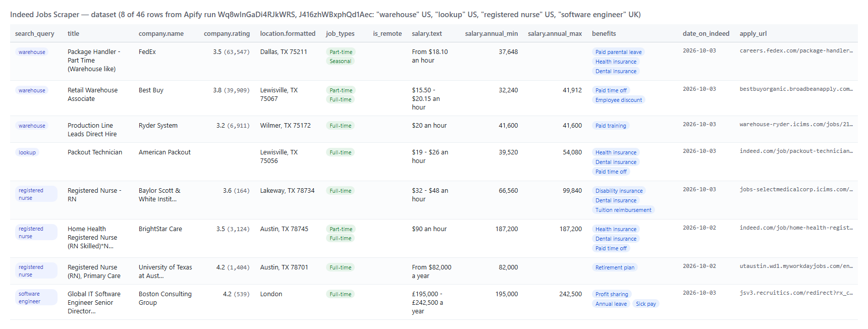Select the Production Line Leads Direct Hire title
Screen dimensions: 868x329
click(92, 130)
